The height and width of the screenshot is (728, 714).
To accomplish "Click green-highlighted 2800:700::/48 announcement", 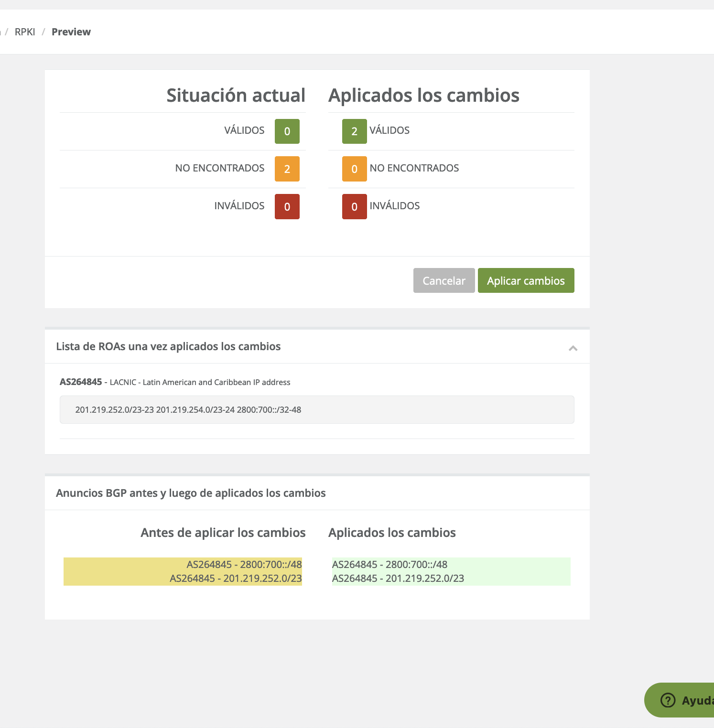I will 389,565.
